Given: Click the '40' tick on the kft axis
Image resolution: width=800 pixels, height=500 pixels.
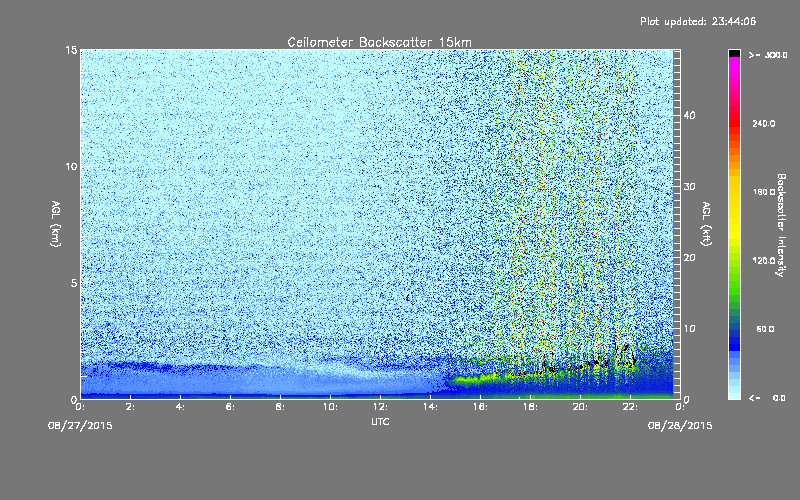Looking at the screenshot, I should [689, 115].
